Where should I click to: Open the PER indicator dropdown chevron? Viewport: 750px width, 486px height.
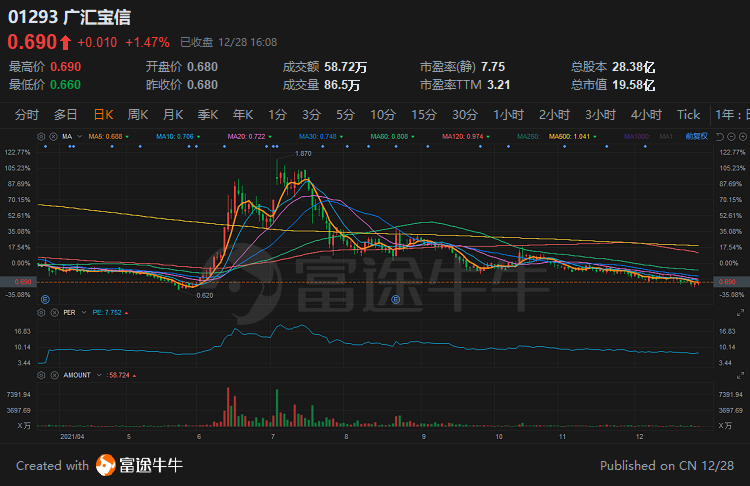pos(84,313)
